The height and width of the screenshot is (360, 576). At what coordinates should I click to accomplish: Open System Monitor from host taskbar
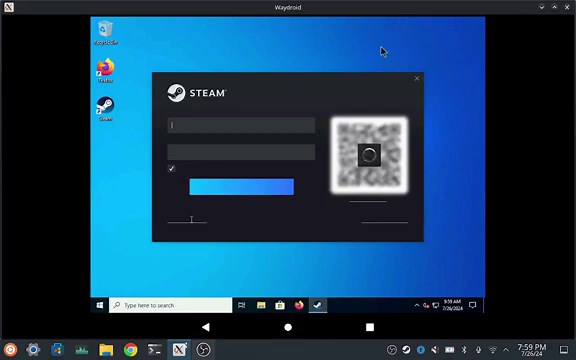tap(82, 350)
